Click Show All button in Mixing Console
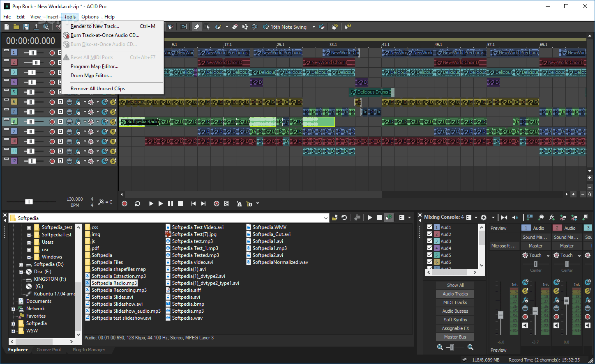Screen dimensions: 595x364 455,285
